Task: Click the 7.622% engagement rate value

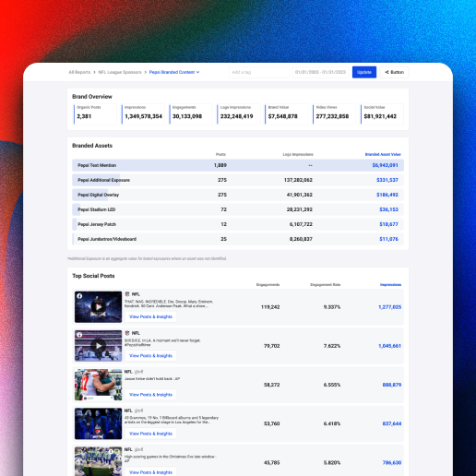Action: coord(332,346)
